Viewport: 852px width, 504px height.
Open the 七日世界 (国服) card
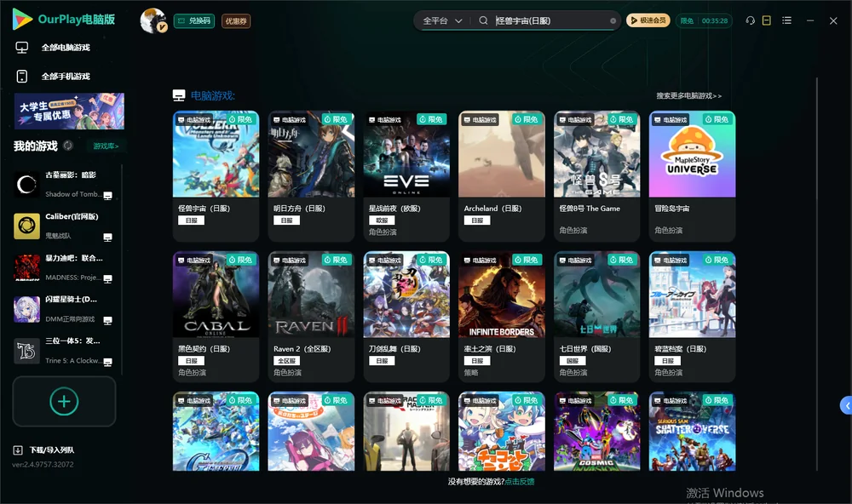click(x=596, y=317)
